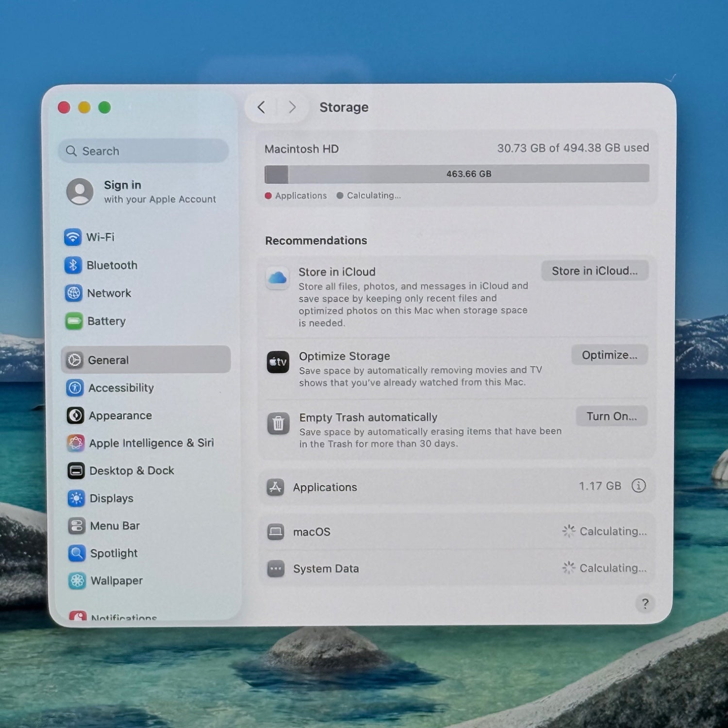Click the Applications info icon
The height and width of the screenshot is (728, 728).
(x=638, y=486)
